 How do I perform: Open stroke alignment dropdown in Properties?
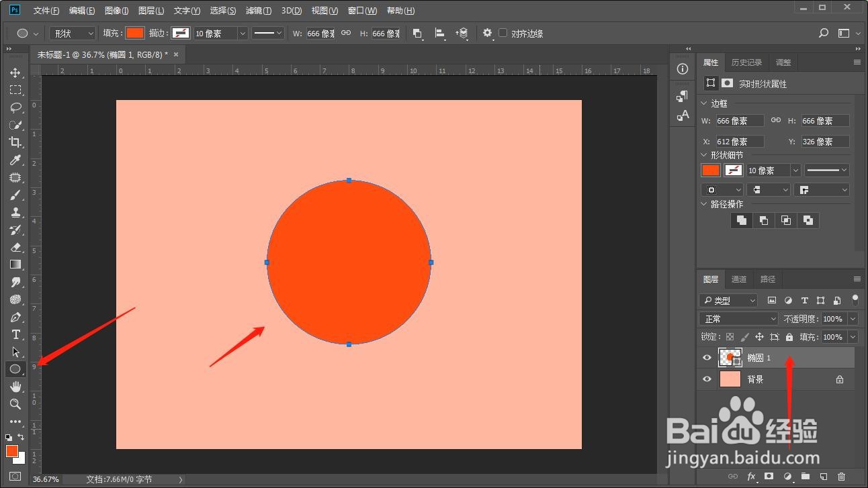[722, 190]
